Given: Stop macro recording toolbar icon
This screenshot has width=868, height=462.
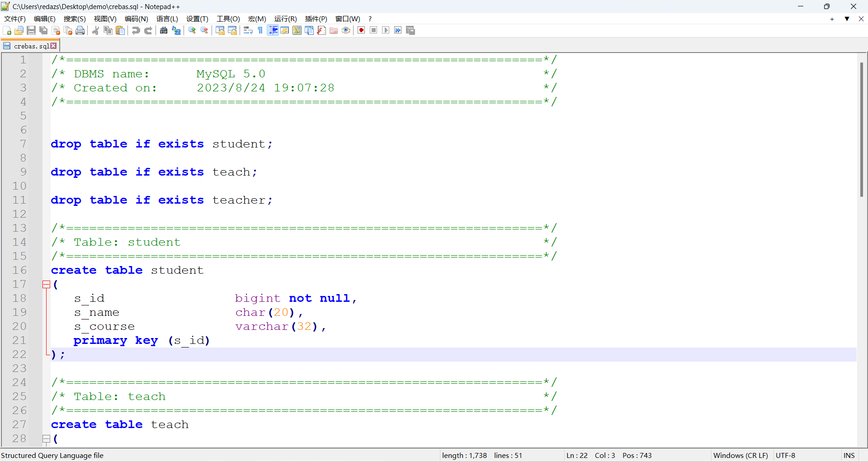Looking at the screenshot, I should pyautogui.click(x=373, y=30).
